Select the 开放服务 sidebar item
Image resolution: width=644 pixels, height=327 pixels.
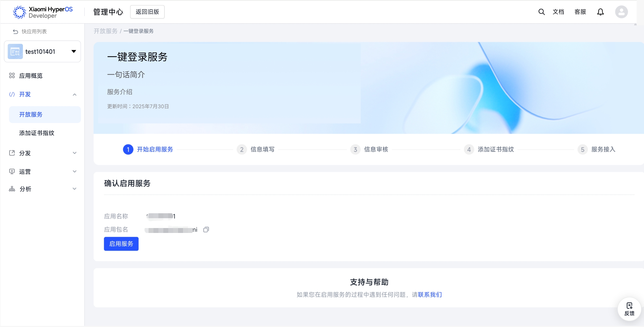[x=31, y=115]
